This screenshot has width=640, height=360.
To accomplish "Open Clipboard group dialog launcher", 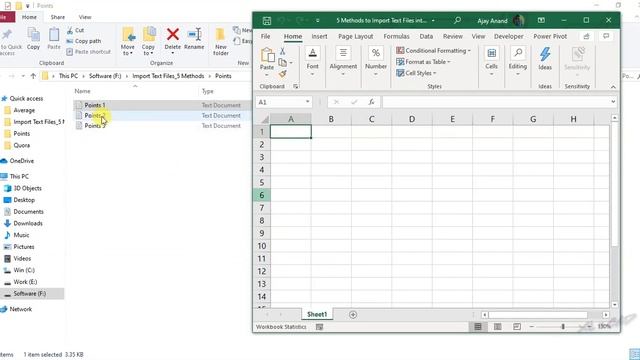I will 296,87.
